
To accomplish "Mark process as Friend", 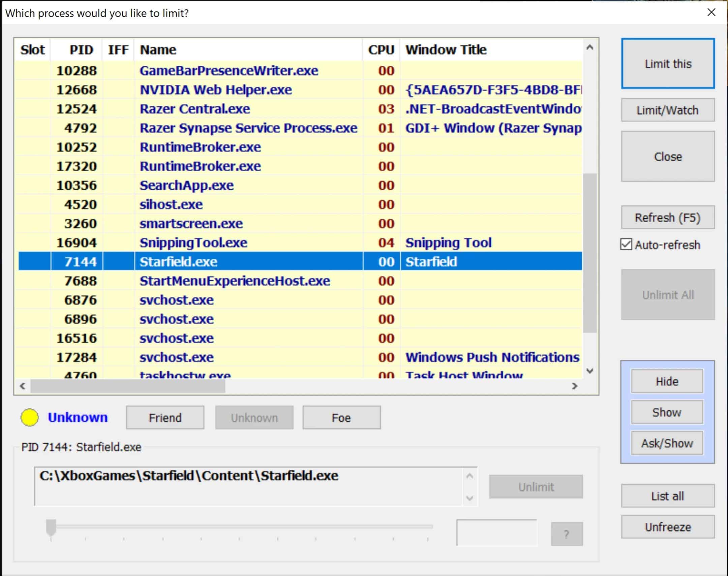I will click(x=165, y=418).
